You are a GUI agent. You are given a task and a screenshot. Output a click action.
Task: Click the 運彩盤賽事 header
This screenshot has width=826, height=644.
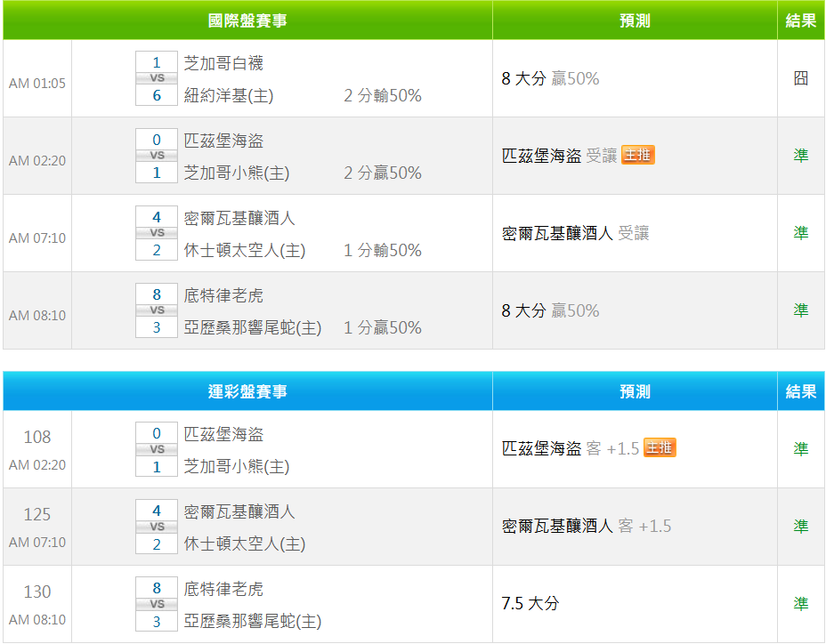247,391
